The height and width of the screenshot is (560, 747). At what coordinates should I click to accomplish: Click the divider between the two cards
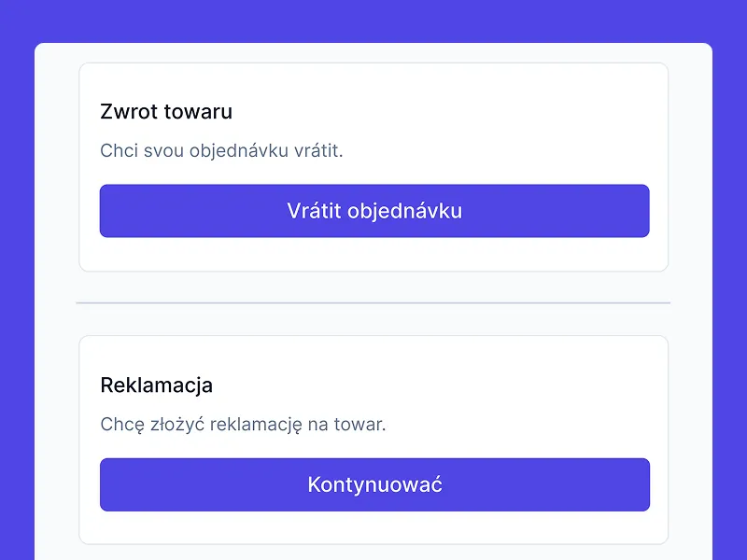pyautogui.click(x=373, y=302)
